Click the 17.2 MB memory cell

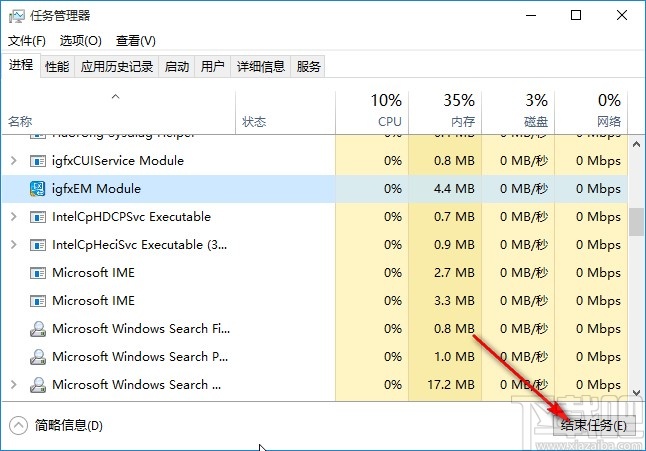tap(445, 385)
